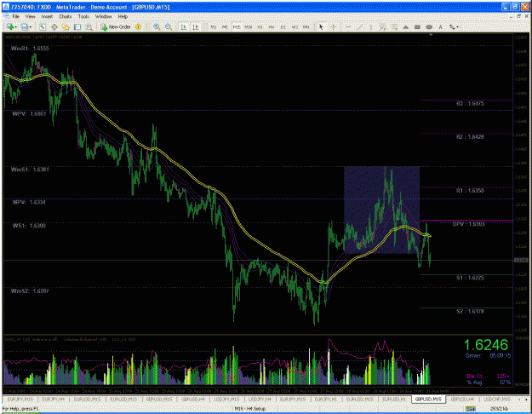Open the Window menu

(103, 16)
